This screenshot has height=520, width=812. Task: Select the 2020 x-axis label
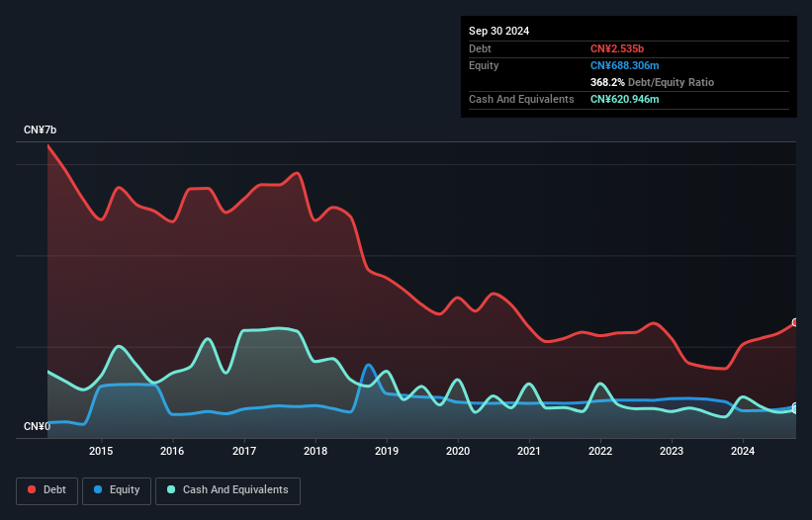[x=458, y=451]
